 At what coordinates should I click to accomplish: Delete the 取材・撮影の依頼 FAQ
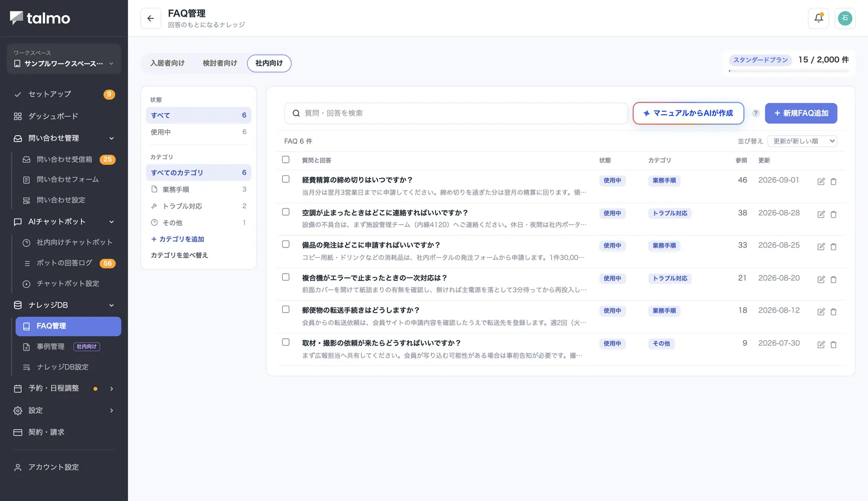(x=833, y=345)
